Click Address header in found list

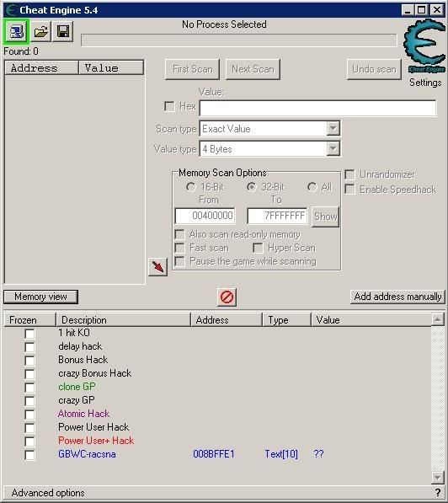(x=42, y=68)
